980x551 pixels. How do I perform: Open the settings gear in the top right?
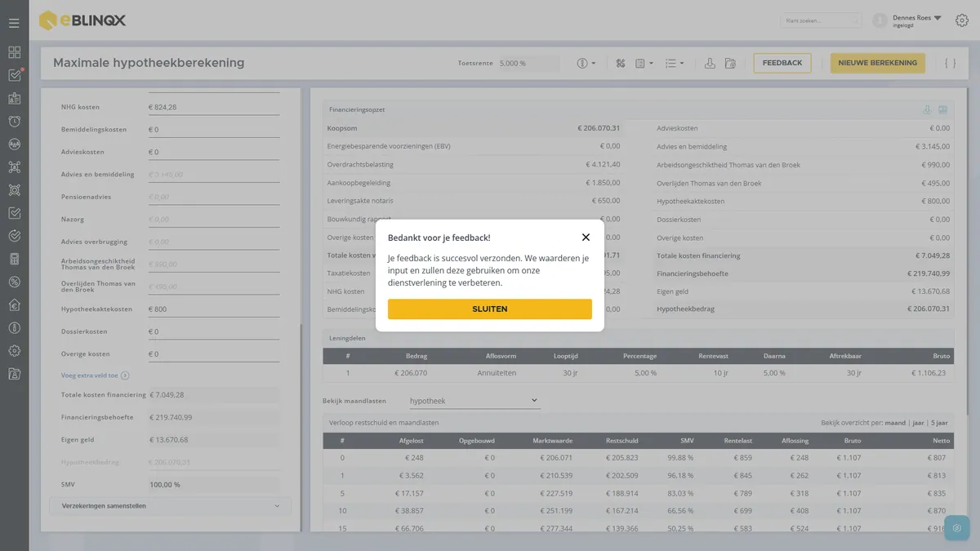tap(962, 20)
